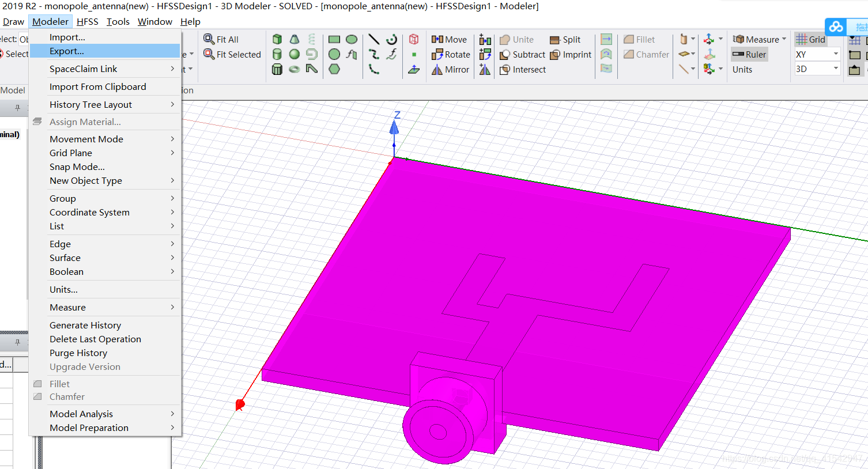Expand the History Tree Layout submenu
This screenshot has width=868, height=469.
click(105, 104)
